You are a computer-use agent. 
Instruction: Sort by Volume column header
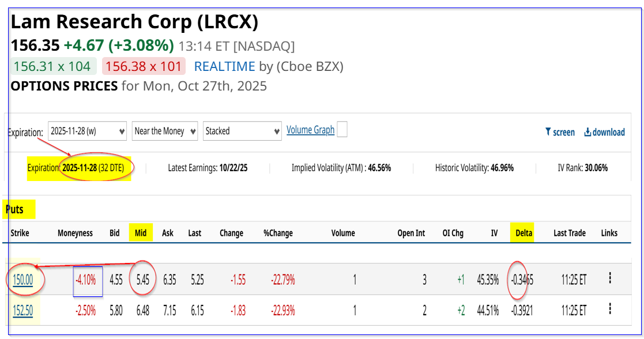[x=342, y=233]
